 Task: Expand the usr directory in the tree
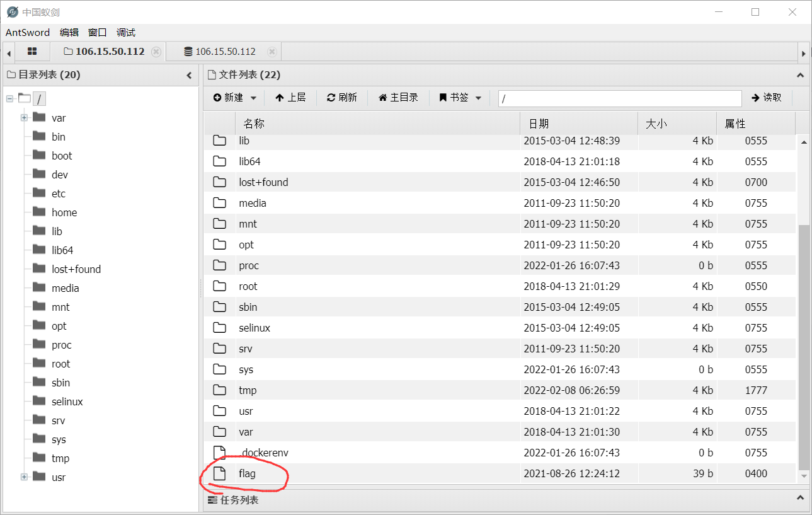coord(23,477)
